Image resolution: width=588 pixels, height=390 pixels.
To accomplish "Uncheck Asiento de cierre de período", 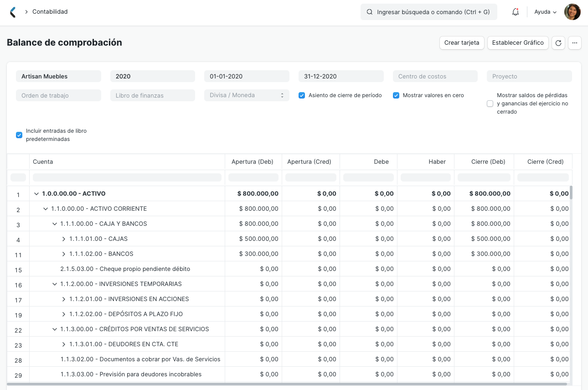I will (x=302, y=95).
